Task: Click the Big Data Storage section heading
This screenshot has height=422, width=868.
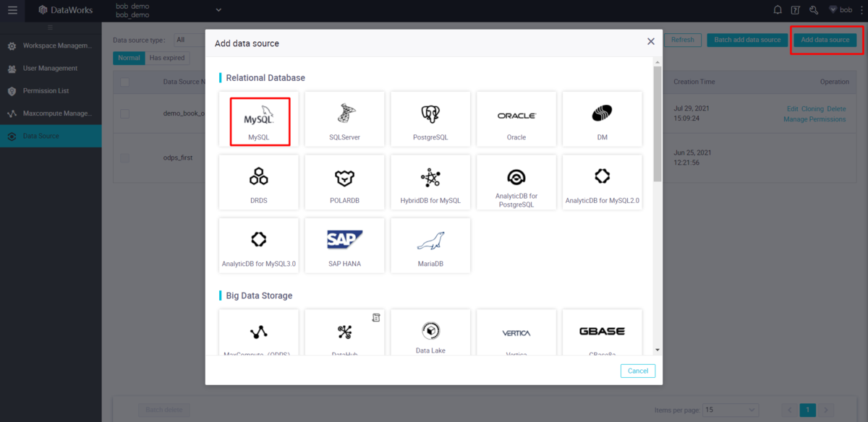Action: [259, 296]
